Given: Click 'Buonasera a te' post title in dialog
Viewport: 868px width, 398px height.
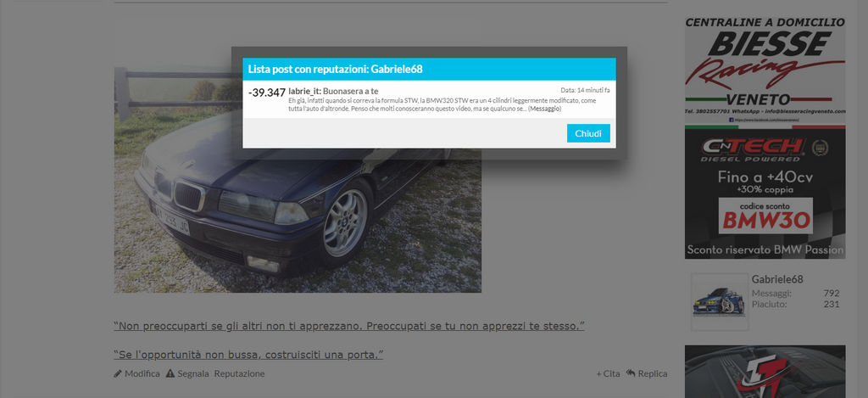Looking at the screenshot, I should [350, 91].
